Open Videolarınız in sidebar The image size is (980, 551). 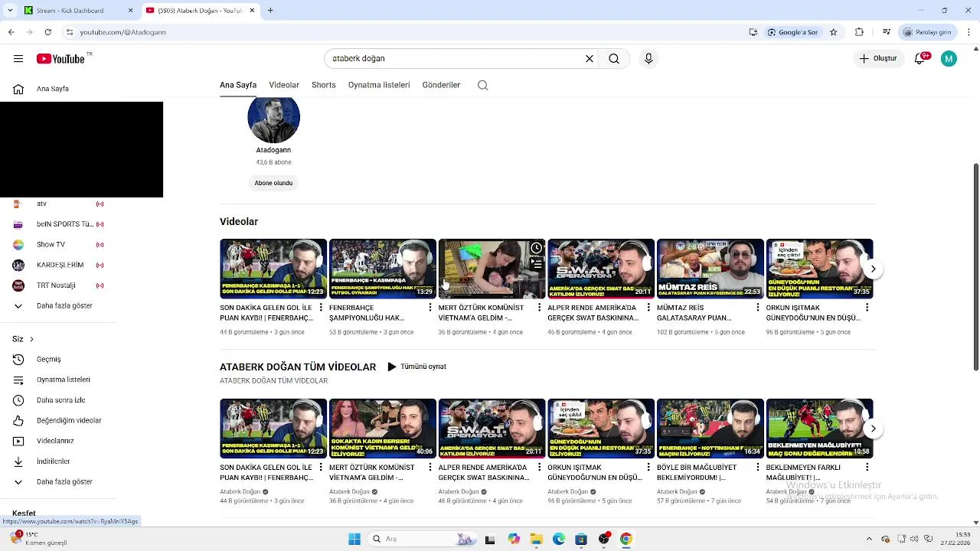click(55, 441)
